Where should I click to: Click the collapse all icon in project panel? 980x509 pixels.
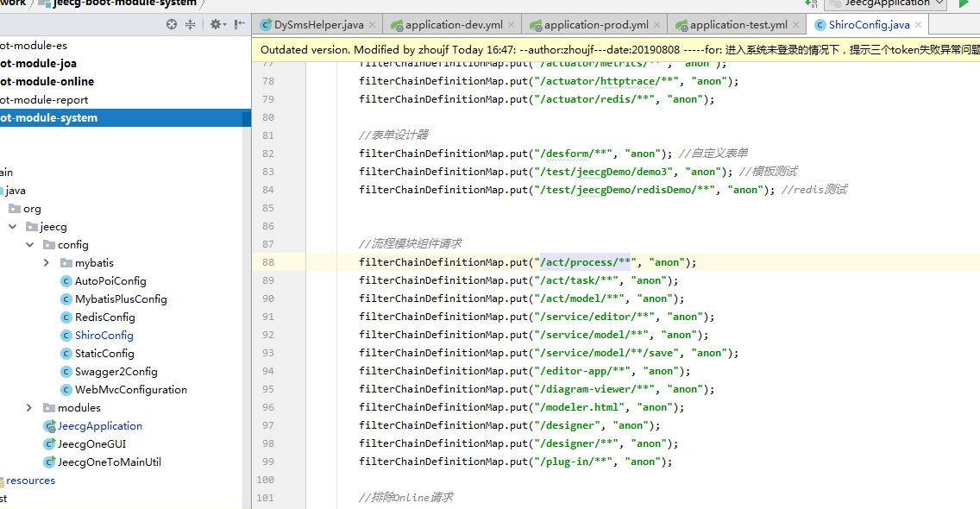pos(190,25)
